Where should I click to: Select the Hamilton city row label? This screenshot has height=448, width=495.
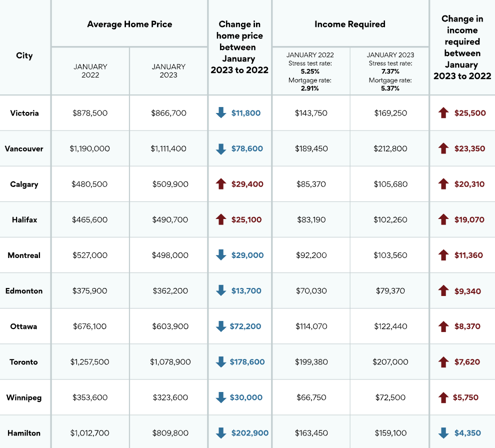coord(24,433)
